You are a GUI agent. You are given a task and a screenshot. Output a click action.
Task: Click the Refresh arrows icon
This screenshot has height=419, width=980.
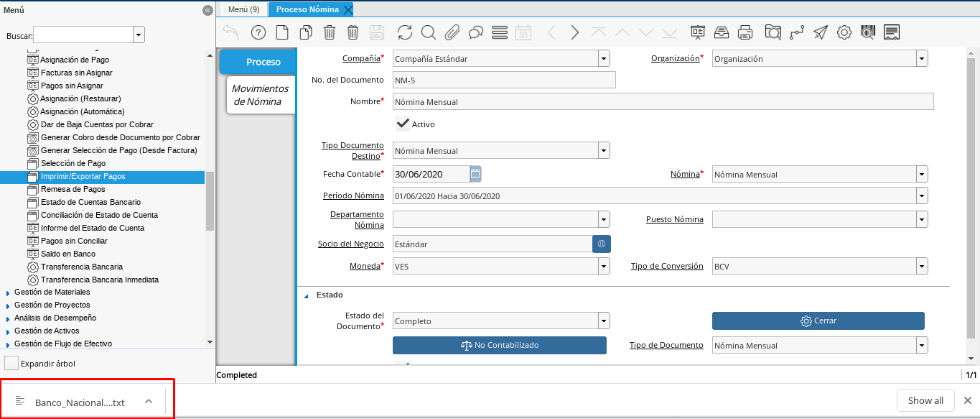tap(405, 32)
